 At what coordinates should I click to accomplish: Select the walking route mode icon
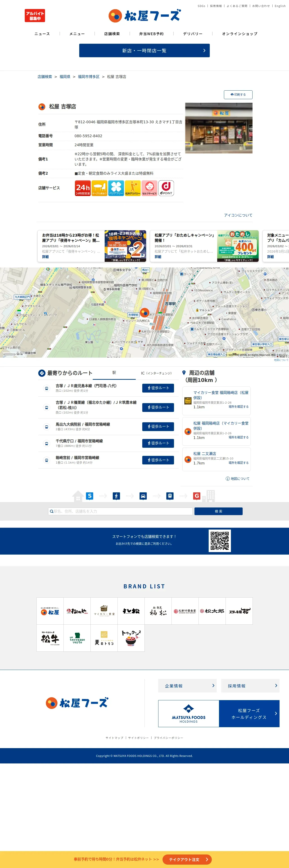[x=116, y=496]
